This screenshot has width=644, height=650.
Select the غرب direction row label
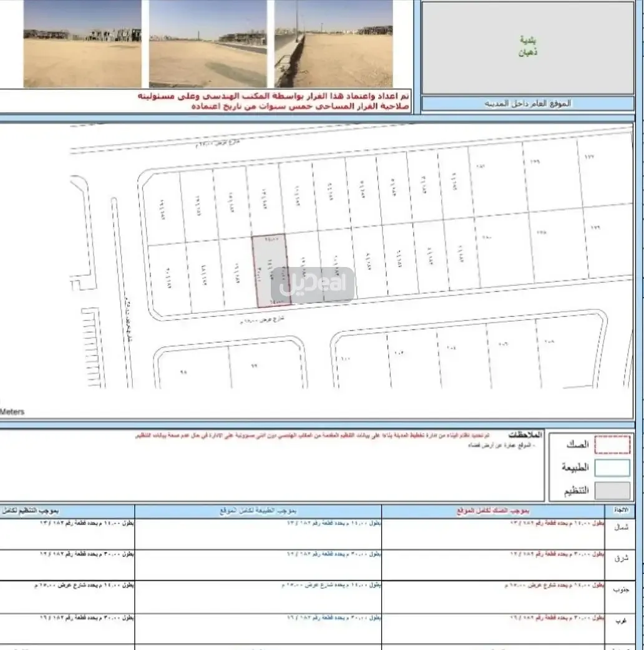[x=621, y=621]
